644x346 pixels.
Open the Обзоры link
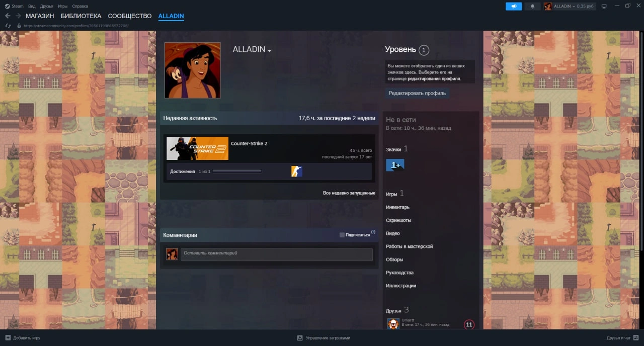click(394, 259)
